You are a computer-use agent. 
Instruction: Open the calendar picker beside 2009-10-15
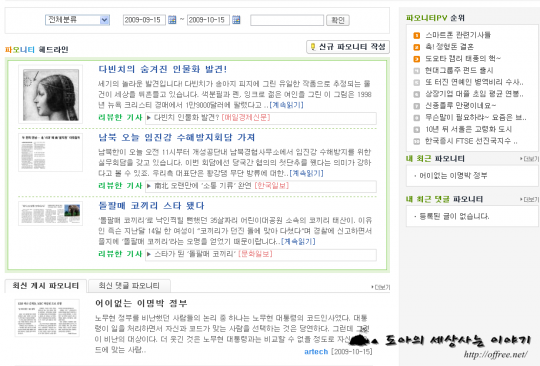click(236, 20)
